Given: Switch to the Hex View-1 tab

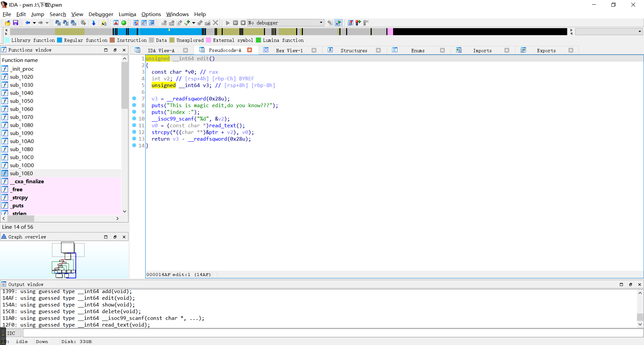Looking at the screenshot, I should (x=289, y=51).
